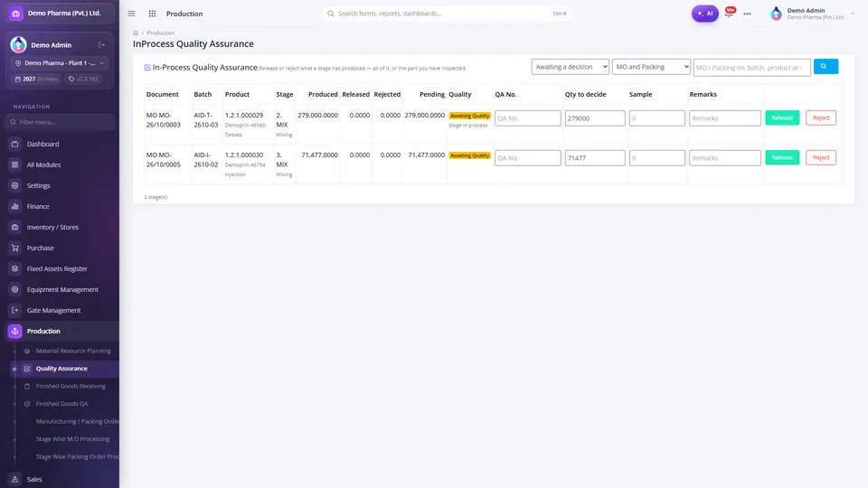
Task: Open the Sales module
Action: pyautogui.click(x=60, y=479)
